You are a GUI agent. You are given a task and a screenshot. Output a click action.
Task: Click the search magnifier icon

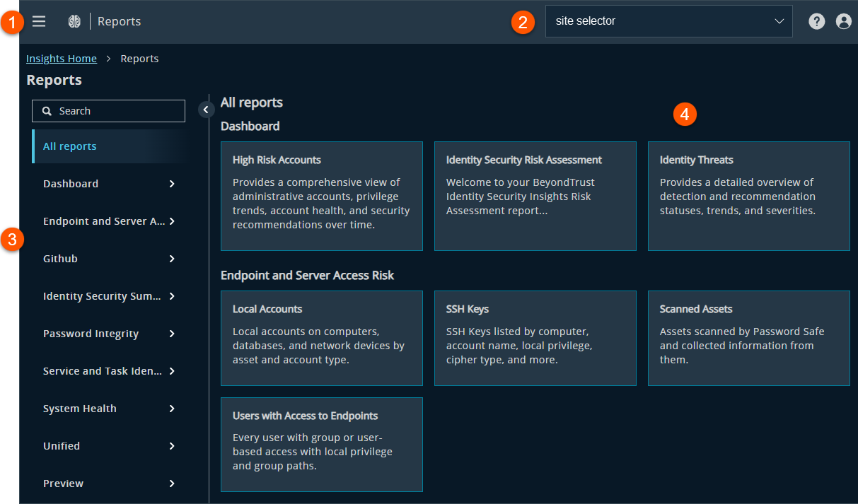click(46, 111)
